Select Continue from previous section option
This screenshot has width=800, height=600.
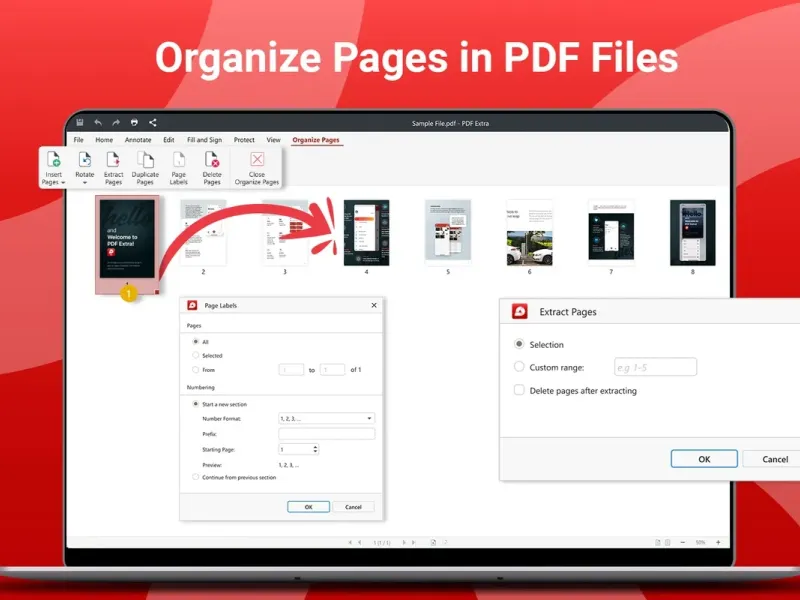pyautogui.click(x=195, y=477)
